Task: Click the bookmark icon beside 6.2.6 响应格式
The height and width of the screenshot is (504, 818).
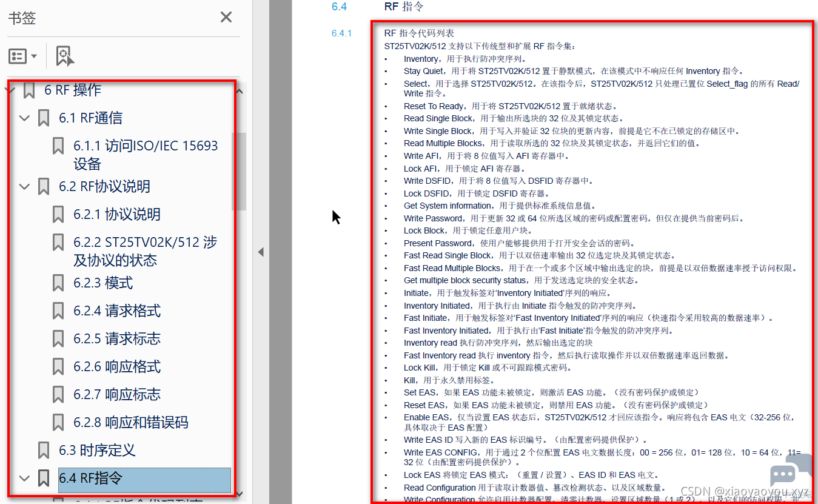Action: click(x=58, y=367)
